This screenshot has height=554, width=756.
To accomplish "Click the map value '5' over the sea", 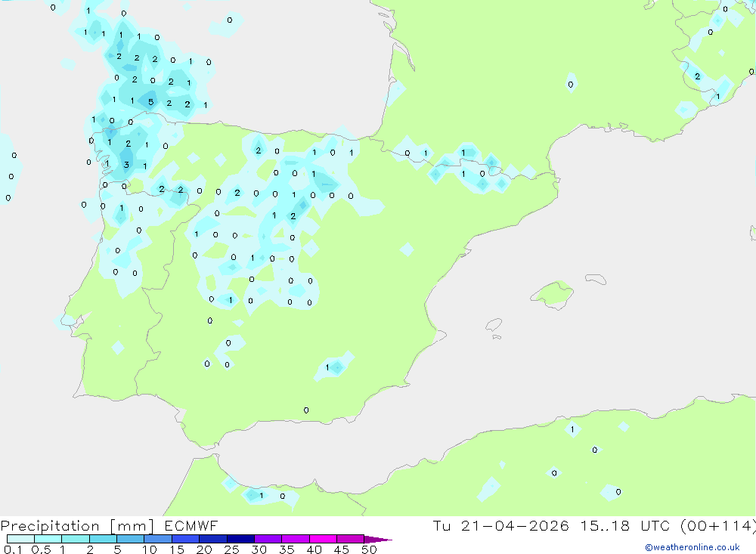I will point(151,102).
